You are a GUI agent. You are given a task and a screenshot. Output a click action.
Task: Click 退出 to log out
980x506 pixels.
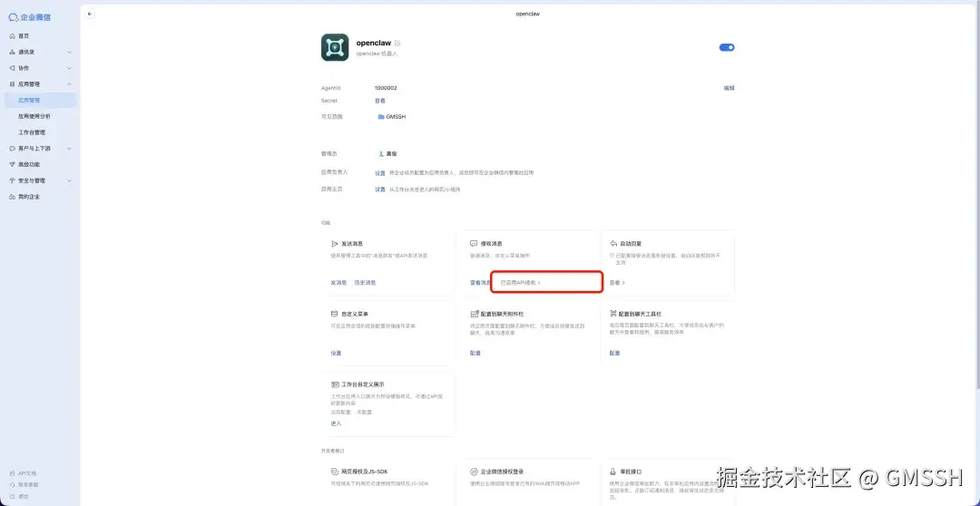coord(23,497)
